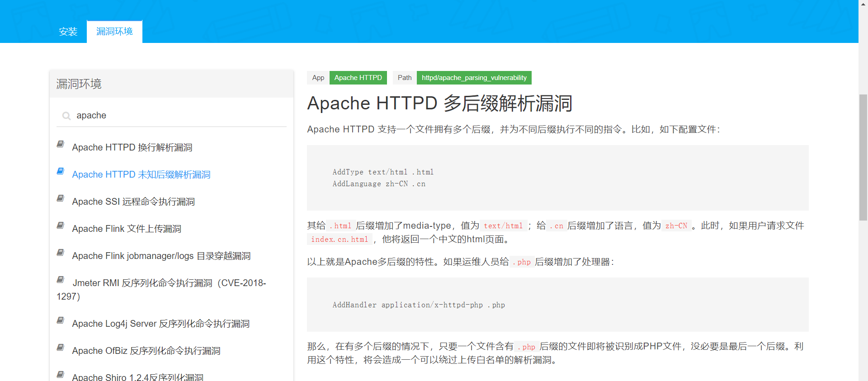Click the httpd/apache_parsing_vulnerability path badge

coord(474,78)
